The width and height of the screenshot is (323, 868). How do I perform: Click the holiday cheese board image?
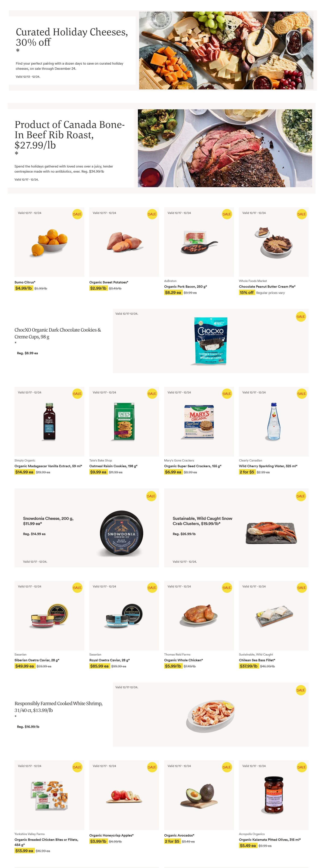(226, 50)
